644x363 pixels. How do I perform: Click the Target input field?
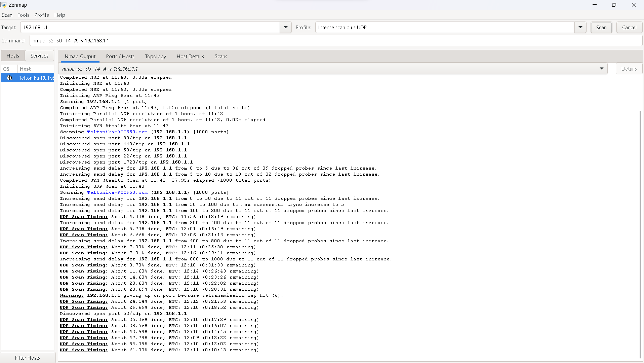click(150, 27)
